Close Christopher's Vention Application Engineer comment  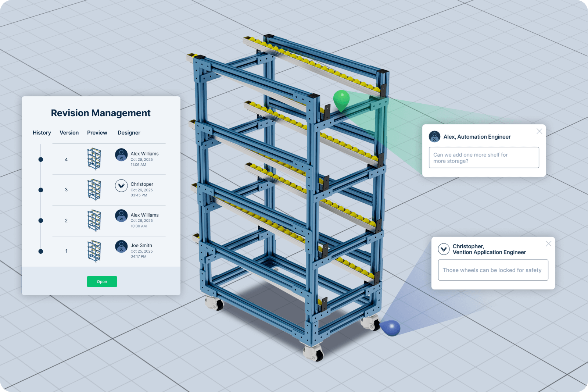(x=548, y=244)
